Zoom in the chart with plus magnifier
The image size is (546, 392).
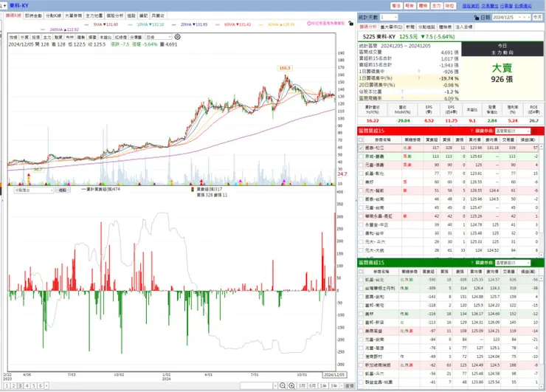point(291,385)
